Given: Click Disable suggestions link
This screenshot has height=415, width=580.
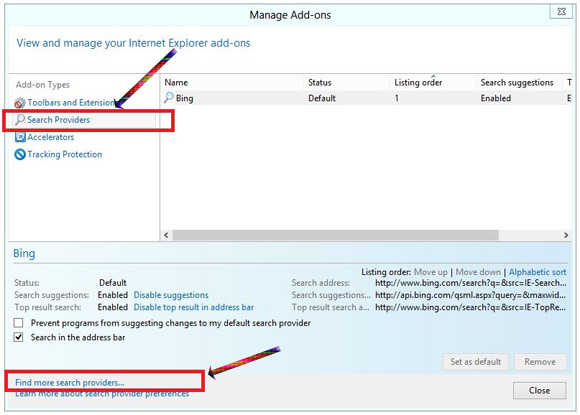Looking at the screenshot, I should coord(171,295).
